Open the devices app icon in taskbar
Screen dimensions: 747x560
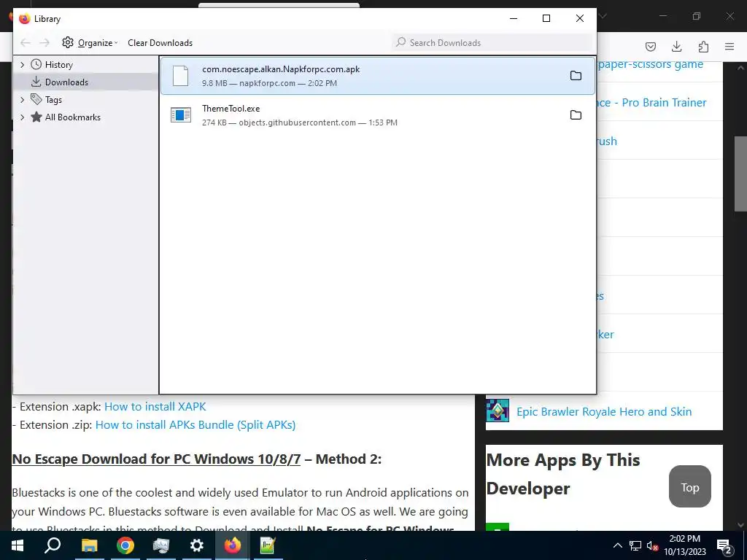point(161,545)
